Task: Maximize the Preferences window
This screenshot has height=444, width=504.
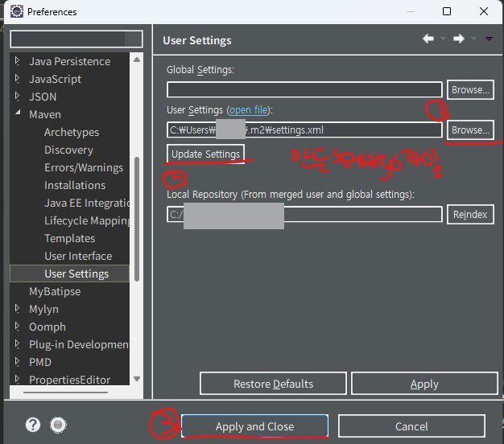Action: point(447,11)
